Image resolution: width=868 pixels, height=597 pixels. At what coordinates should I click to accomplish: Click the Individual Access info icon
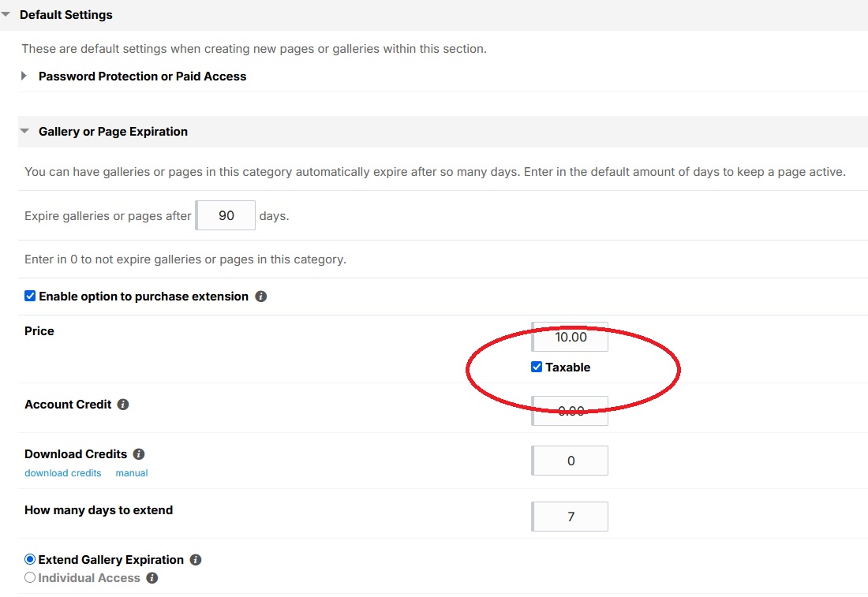(152, 578)
